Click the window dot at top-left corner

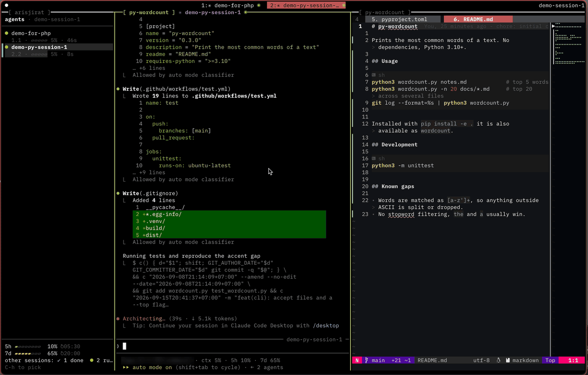pos(6,5)
